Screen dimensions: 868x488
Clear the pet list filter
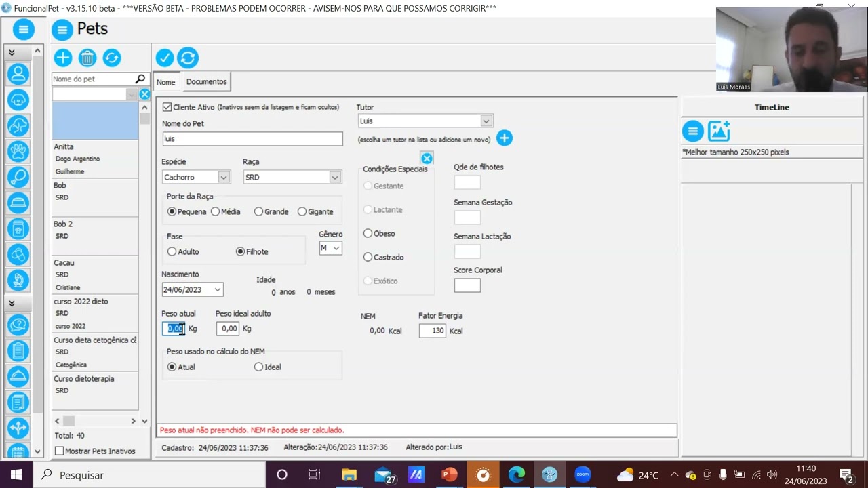pyautogui.click(x=144, y=94)
